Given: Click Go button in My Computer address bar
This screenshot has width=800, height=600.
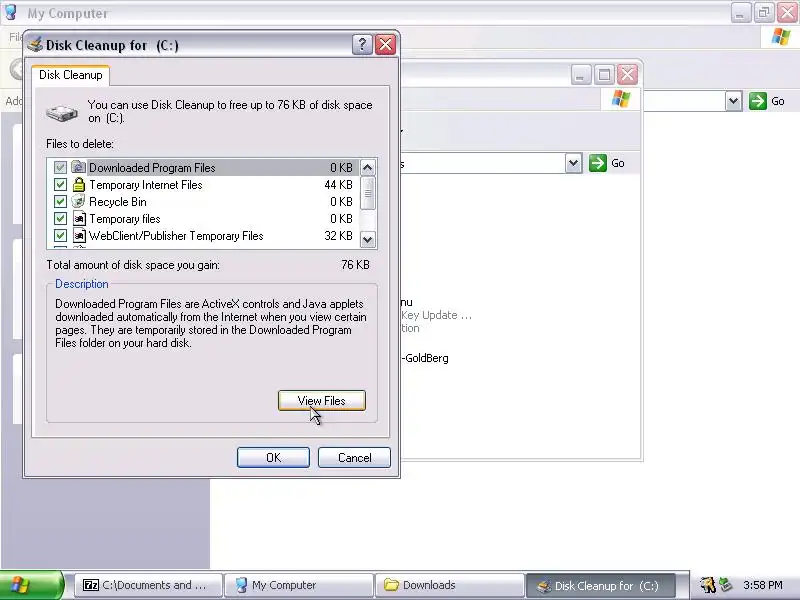Looking at the screenshot, I should pyautogui.click(x=767, y=101).
